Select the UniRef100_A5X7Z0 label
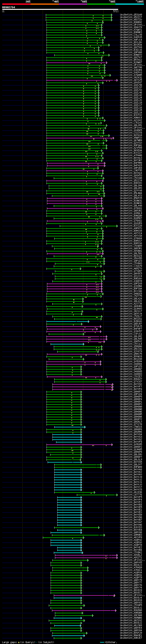Viewport: 146px width, 644px height. pyautogui.click(x=131, y=20)
